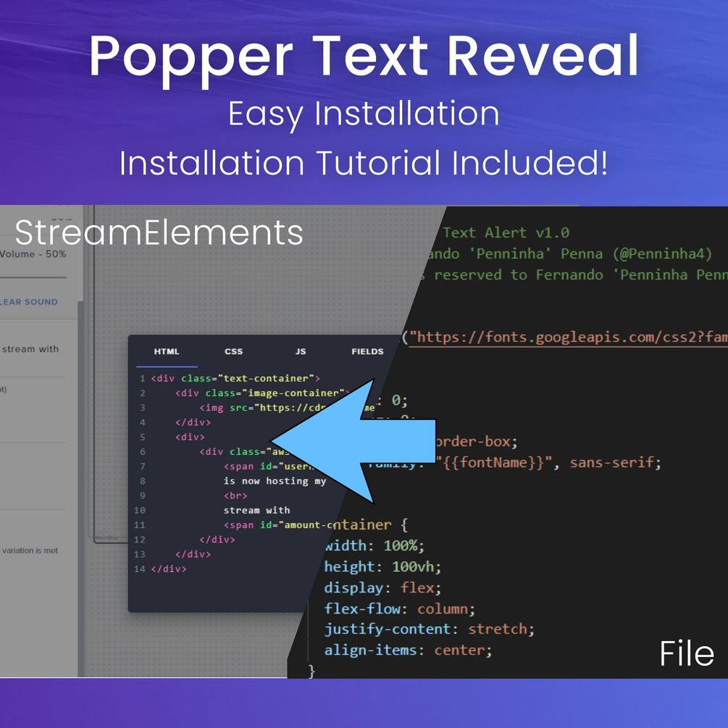Click the final </div> on line 14
This screenshot has height=728, width=728.
[169, 569]
